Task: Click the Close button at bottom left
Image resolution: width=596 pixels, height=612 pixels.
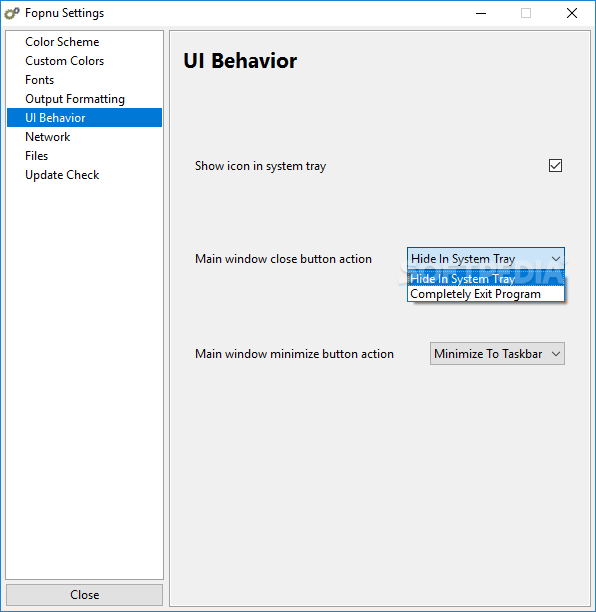Action: click(x=84, y=594)
